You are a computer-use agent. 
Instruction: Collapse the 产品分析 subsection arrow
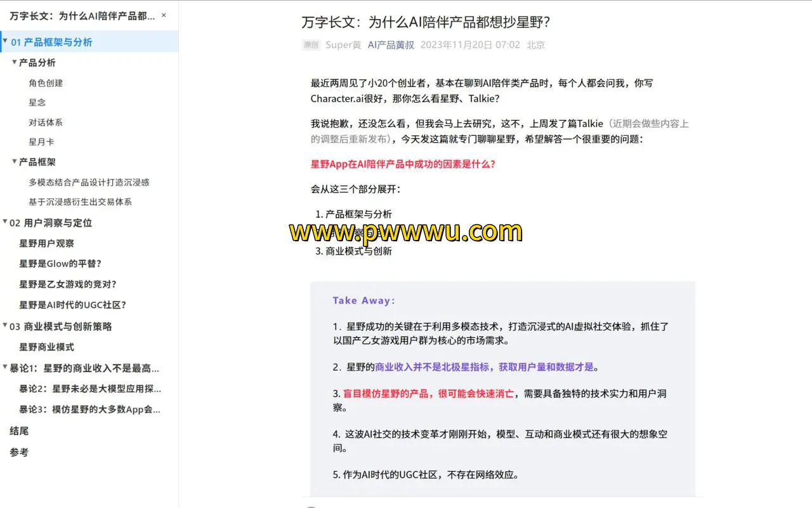[x=15, y=62]
